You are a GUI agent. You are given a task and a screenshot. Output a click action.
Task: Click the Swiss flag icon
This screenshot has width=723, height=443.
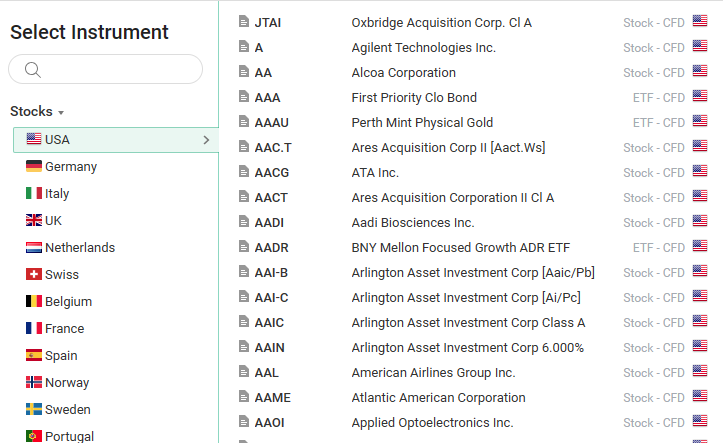(34, 274)
